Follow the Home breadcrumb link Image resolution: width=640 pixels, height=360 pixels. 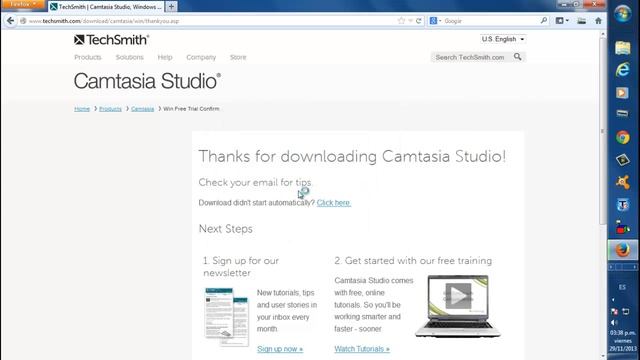(x=82, y=109)
